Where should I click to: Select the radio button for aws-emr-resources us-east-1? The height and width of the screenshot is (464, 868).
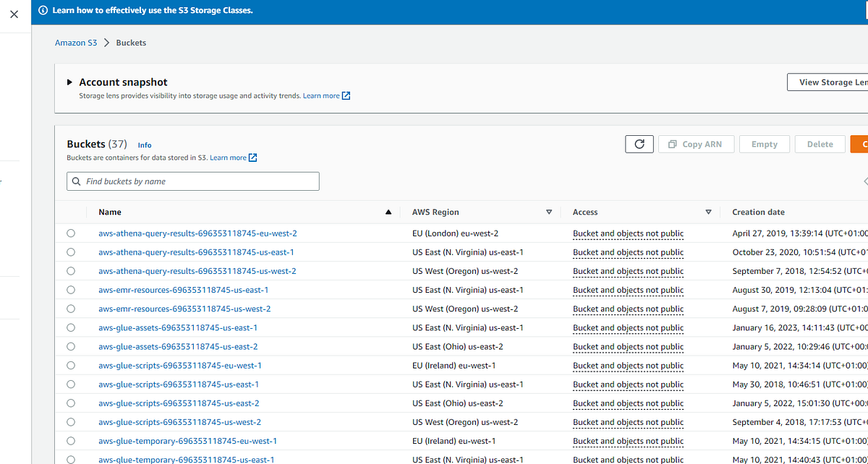pyautogui.click(x=70, y=290)
